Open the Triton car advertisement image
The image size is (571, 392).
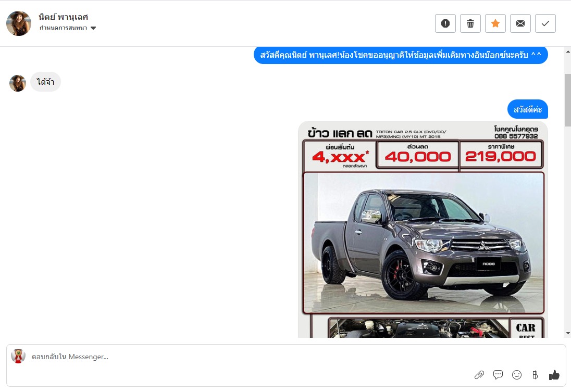pyautogui.click(x=423, y=229)
